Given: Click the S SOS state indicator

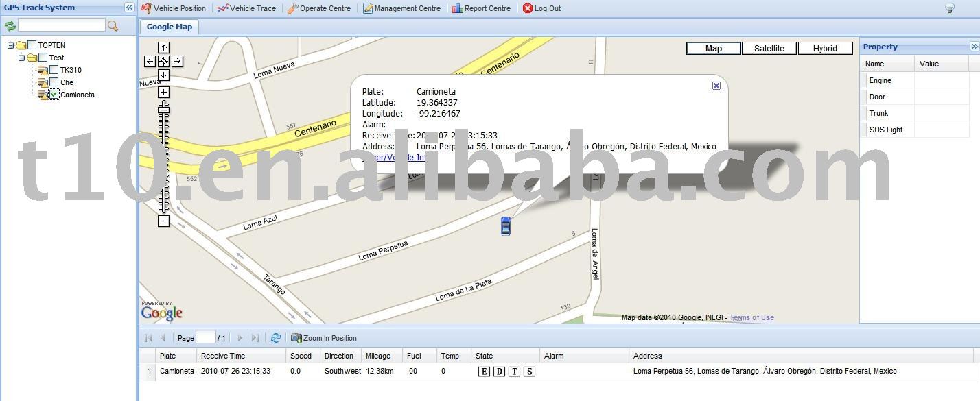Looking at the screenshot, I should (529, 372).
